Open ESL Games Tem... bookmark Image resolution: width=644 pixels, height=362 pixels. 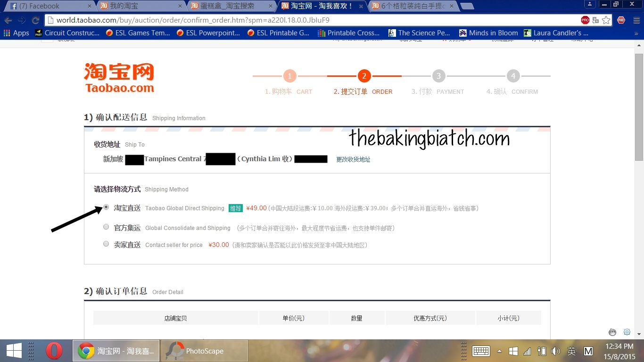pyautogui.click(x=138, y=33)
